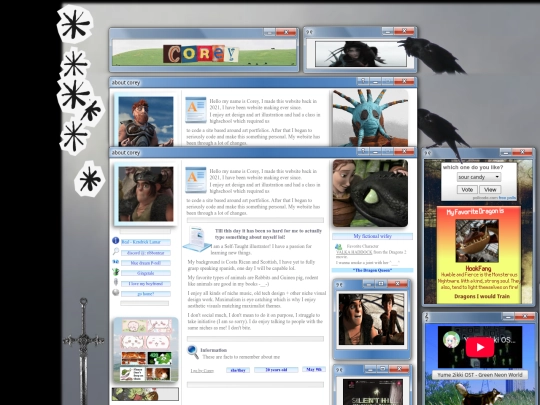Click the May 9th label
The image size is (540, 405).
pos(314,369)
